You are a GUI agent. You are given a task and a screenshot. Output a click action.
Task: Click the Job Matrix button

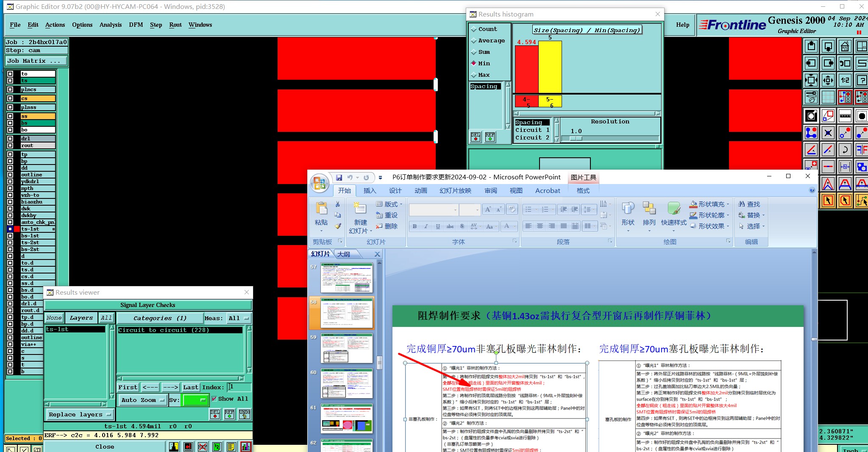click(36, 61)
